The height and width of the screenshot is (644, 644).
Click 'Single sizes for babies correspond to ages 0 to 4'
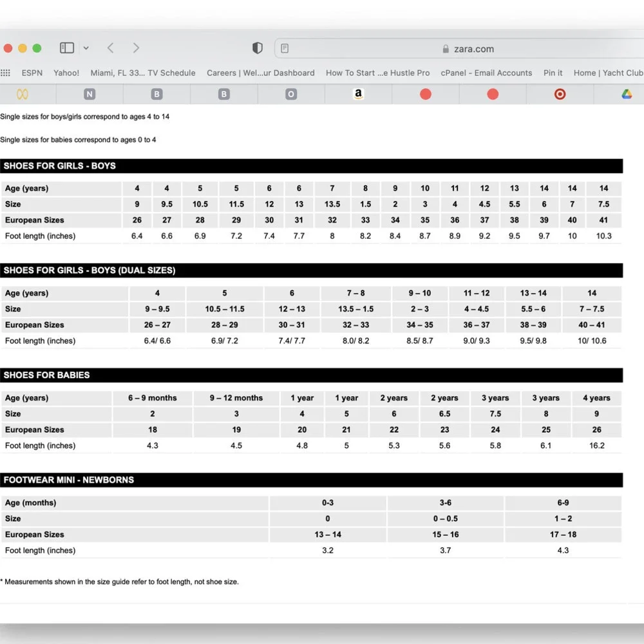coord(78,140)
